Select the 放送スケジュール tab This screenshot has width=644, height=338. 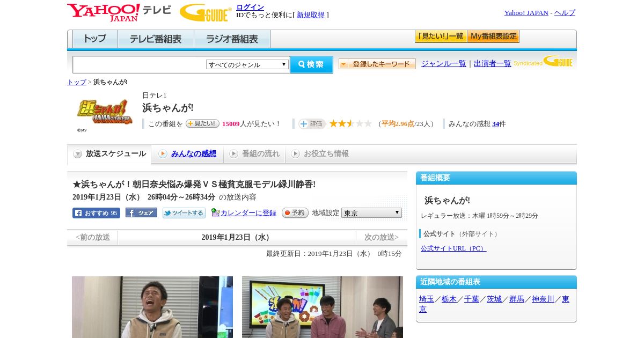109,154
